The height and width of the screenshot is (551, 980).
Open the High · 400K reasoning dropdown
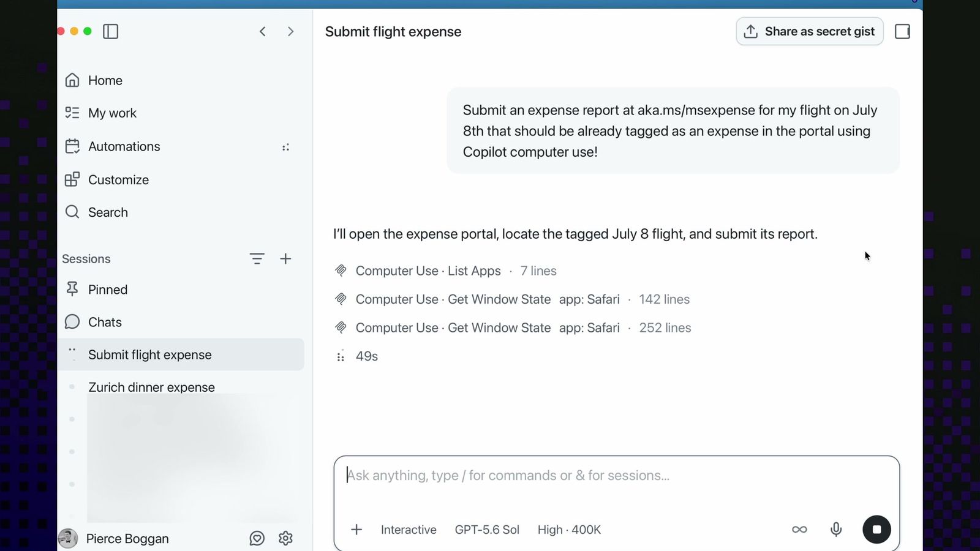569,530
